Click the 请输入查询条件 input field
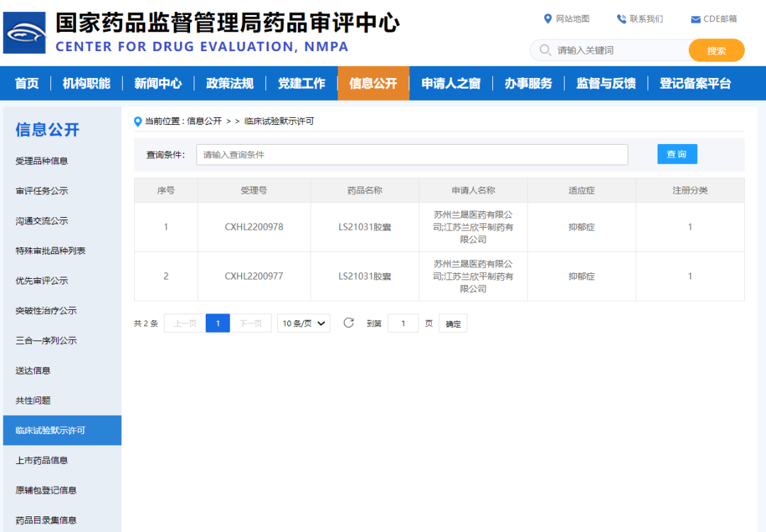Screen dimensions: 766x532 (x=411, y=154)
